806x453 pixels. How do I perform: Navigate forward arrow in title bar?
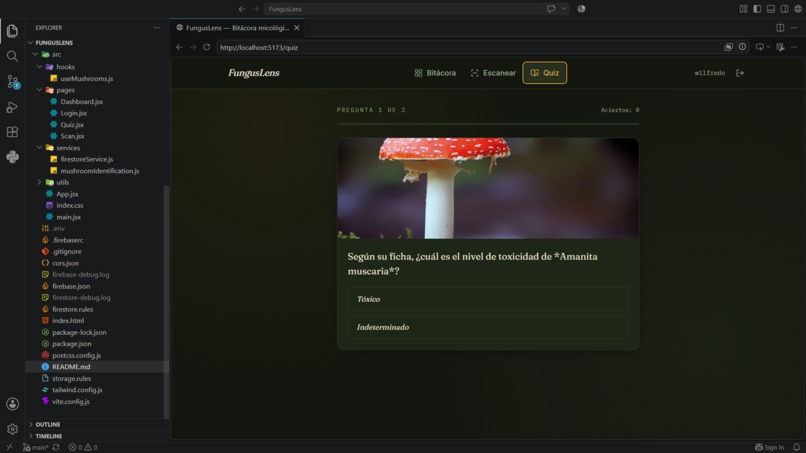pos(255,9)
